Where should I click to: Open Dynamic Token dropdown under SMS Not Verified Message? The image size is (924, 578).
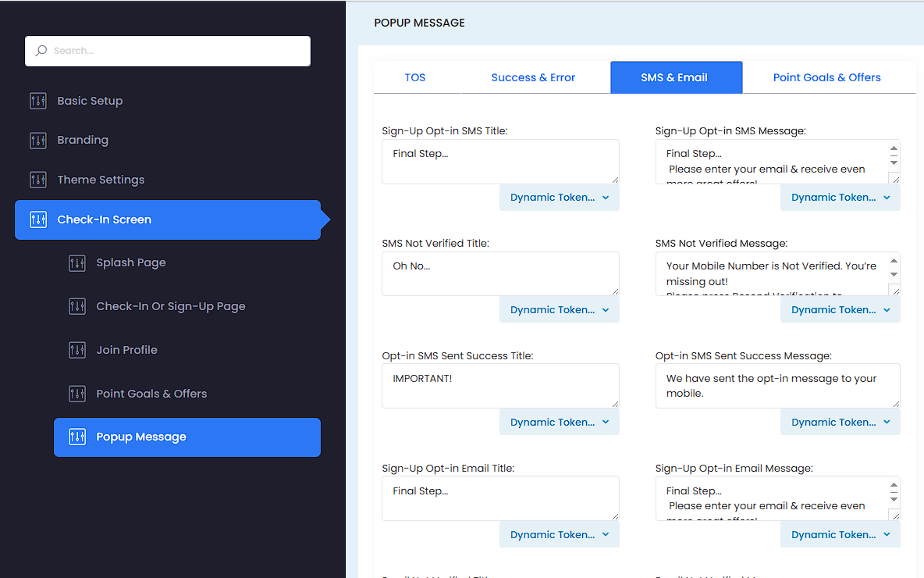(840, 309)
